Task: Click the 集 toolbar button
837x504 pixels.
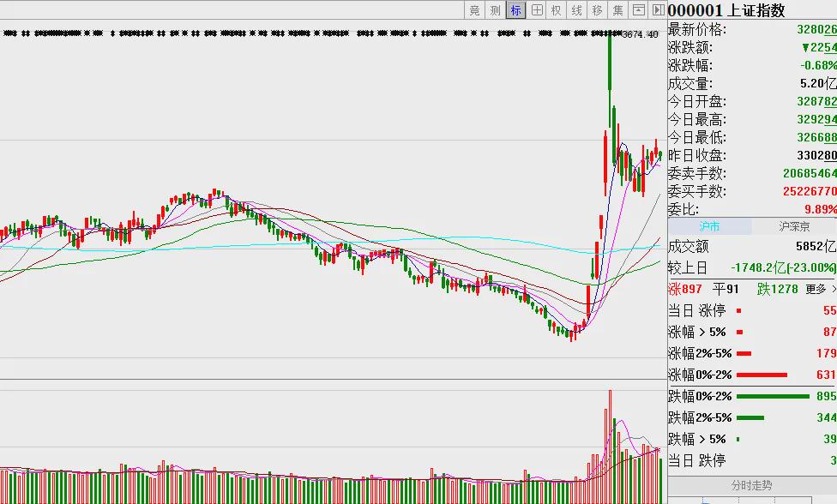Action: [618, 10]
